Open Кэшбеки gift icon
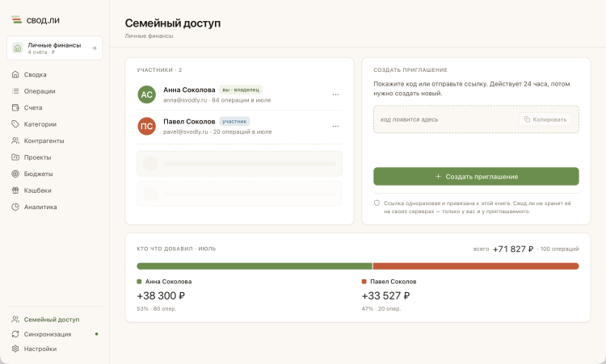The image size is (606, 364). (15, 190)
